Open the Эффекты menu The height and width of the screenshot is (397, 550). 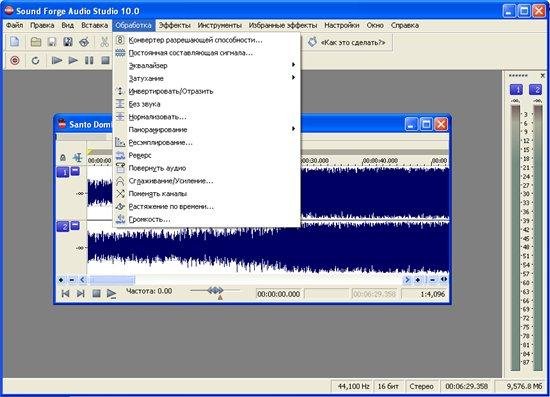coord(174,25)
